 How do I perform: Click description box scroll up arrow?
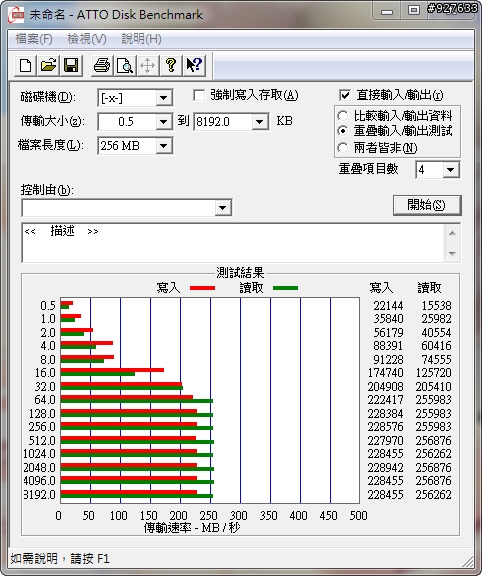[452, 233]
